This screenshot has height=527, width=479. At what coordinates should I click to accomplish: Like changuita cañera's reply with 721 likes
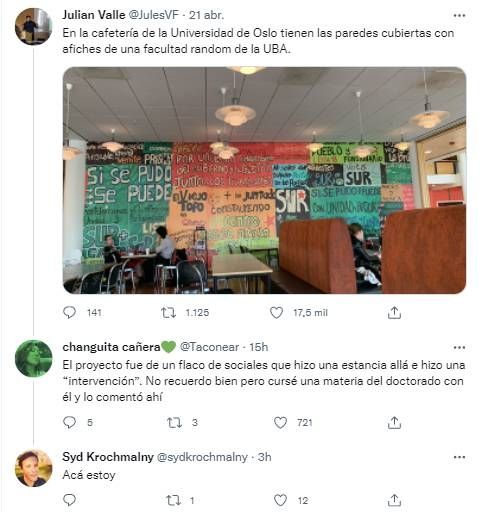click(x=280, y=422)
